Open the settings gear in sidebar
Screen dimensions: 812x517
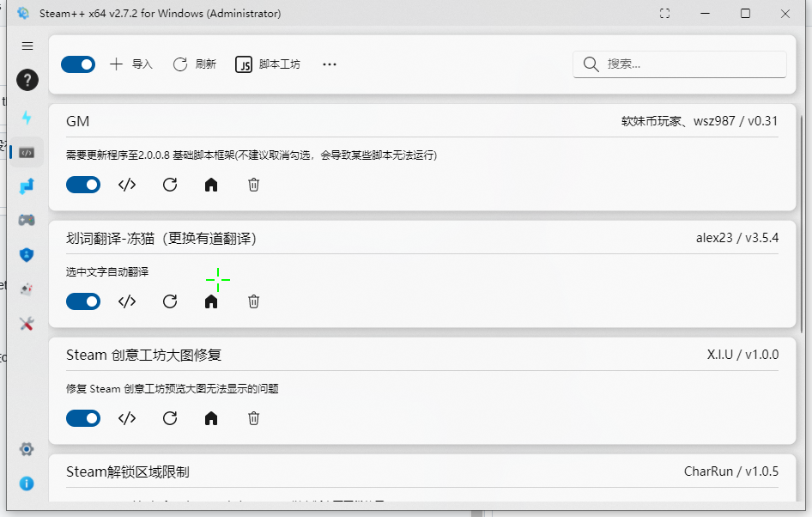[x=27, y=449]
